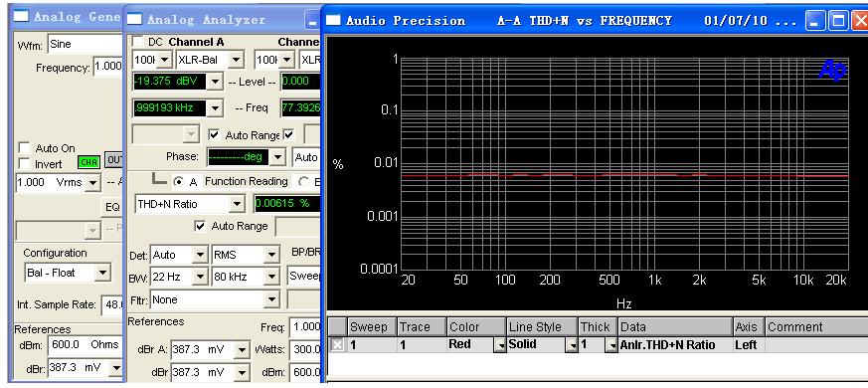
Task: Open the XLR-Bal input dropdown
Action: click(x=236, y=60)
